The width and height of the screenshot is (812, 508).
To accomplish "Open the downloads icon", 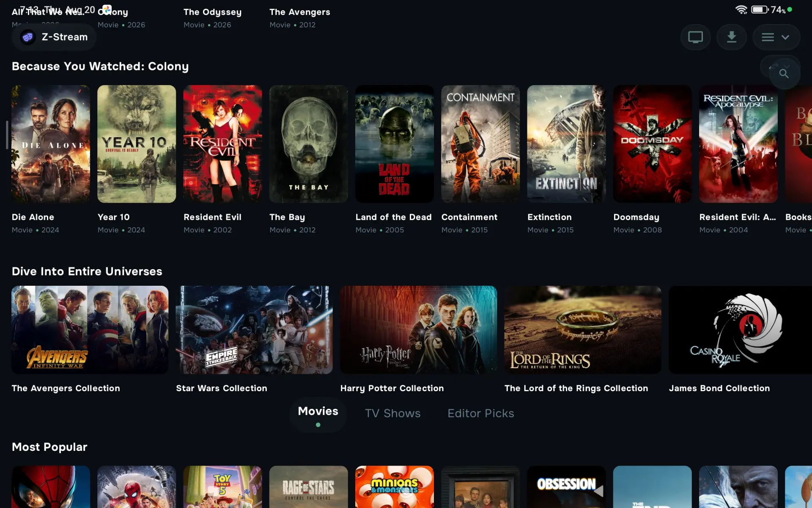I will pyautogui.click(x=731, y=37).
